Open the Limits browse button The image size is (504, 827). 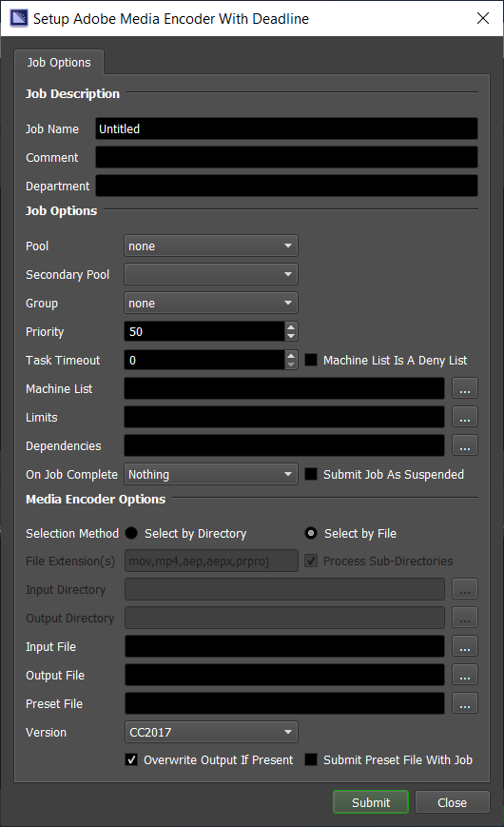click(x=464, y=417)
